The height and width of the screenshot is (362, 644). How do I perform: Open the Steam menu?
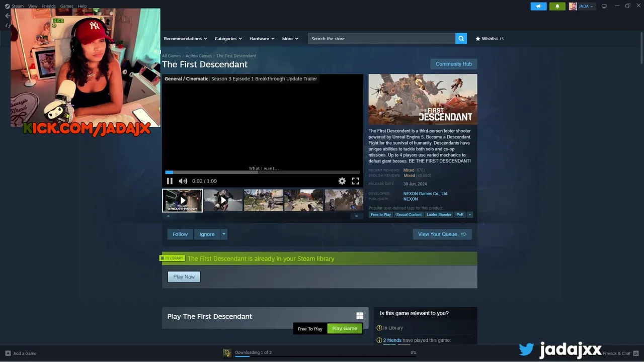pyautogui.click(x=17, y=6)
